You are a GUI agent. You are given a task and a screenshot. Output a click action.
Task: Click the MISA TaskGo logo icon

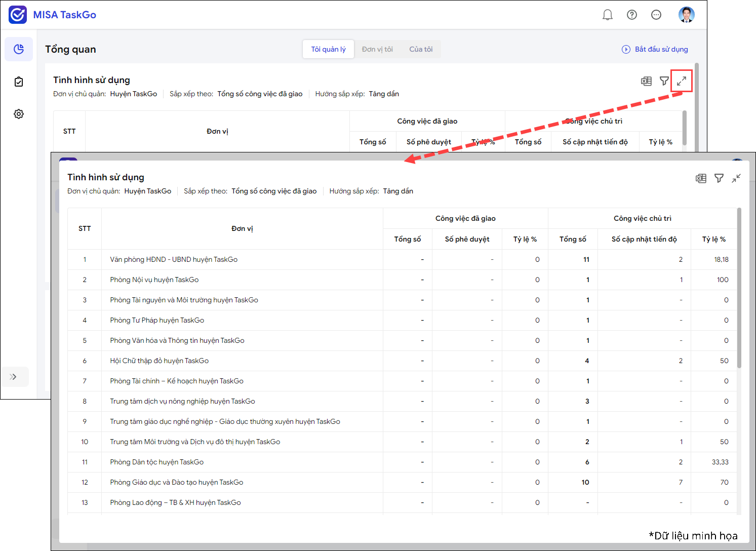(18, 15)
